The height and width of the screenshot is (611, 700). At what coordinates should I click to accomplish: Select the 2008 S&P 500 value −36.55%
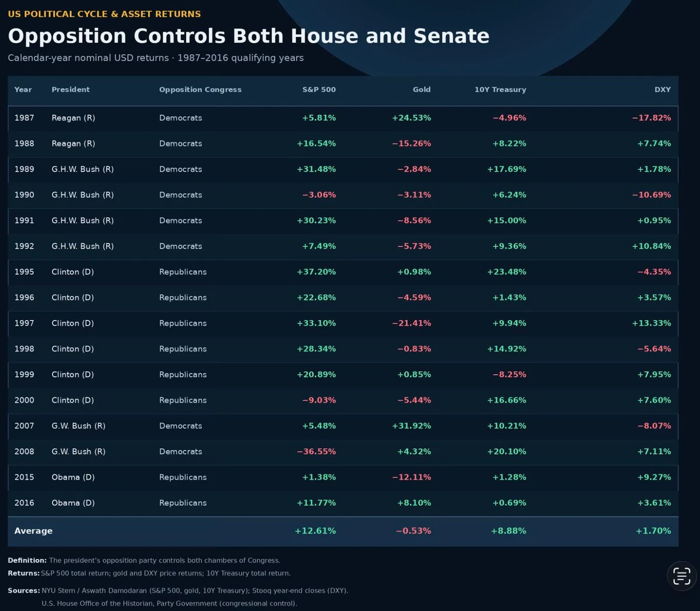pyautogui.click(x=317, y=452)
